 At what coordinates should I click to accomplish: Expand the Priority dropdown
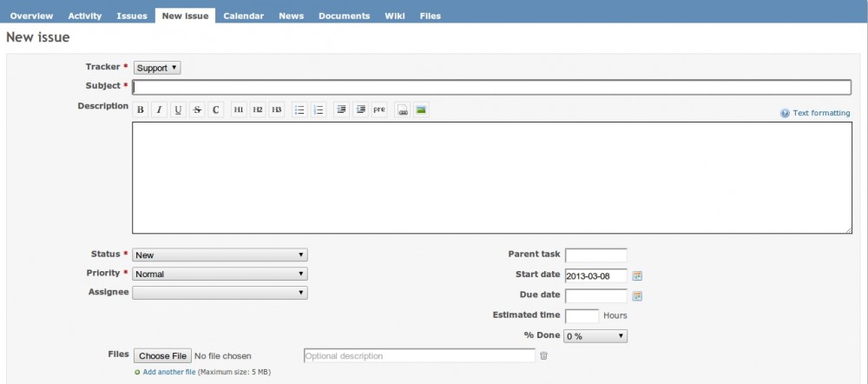pyautogui.click(x=220, y=274)
